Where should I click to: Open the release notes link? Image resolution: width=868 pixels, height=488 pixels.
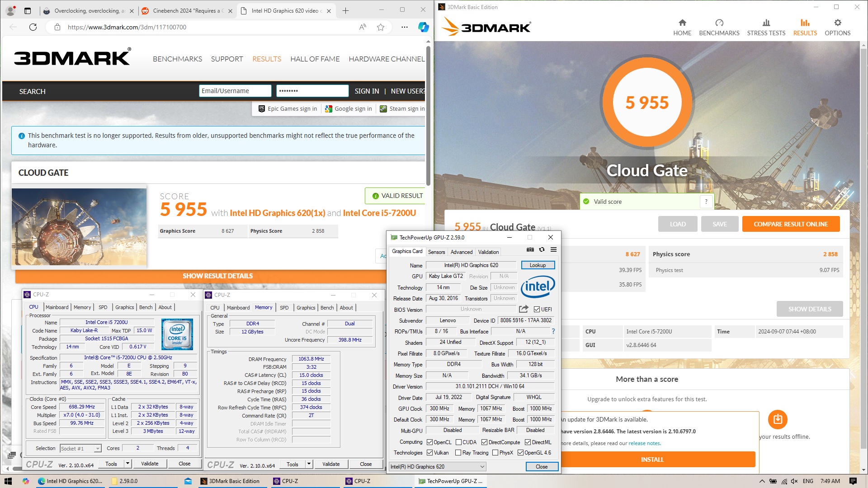pyautogui.click(x=644, y=443)
